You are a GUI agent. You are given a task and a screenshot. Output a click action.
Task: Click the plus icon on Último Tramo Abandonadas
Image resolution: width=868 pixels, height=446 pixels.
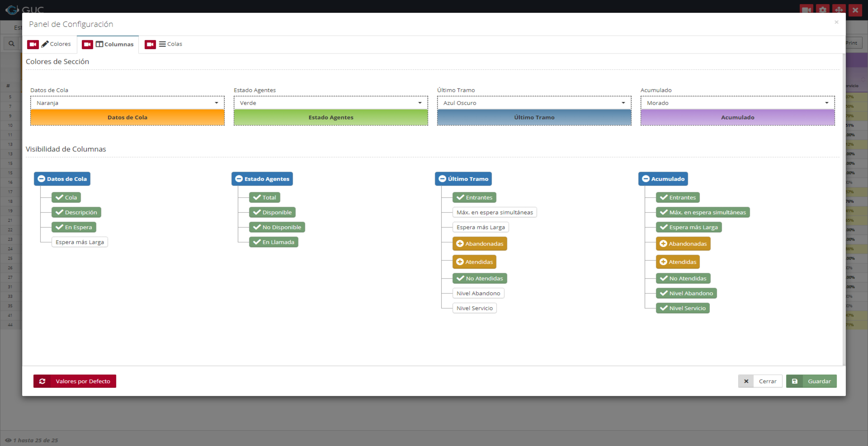460,244
